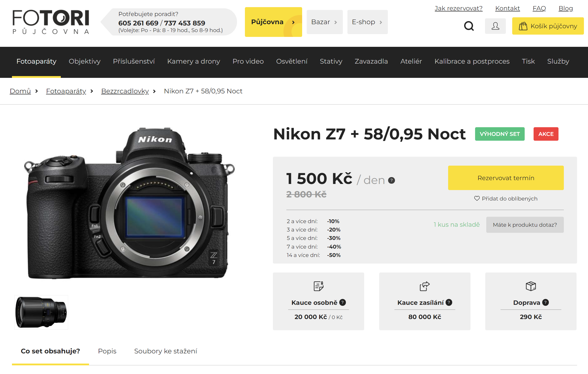Click help icon beside Kauce osobně
Viewport: 588px width, 374px height.
pyautogui.click(x=343, y=302)
